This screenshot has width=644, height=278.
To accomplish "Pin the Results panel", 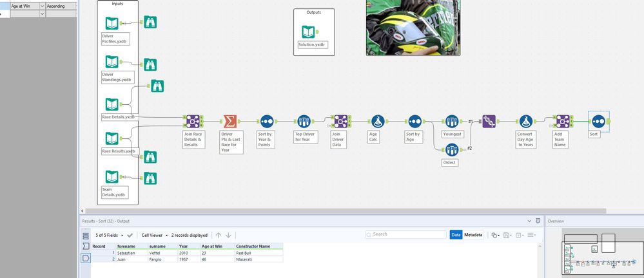I will point(538,221).
